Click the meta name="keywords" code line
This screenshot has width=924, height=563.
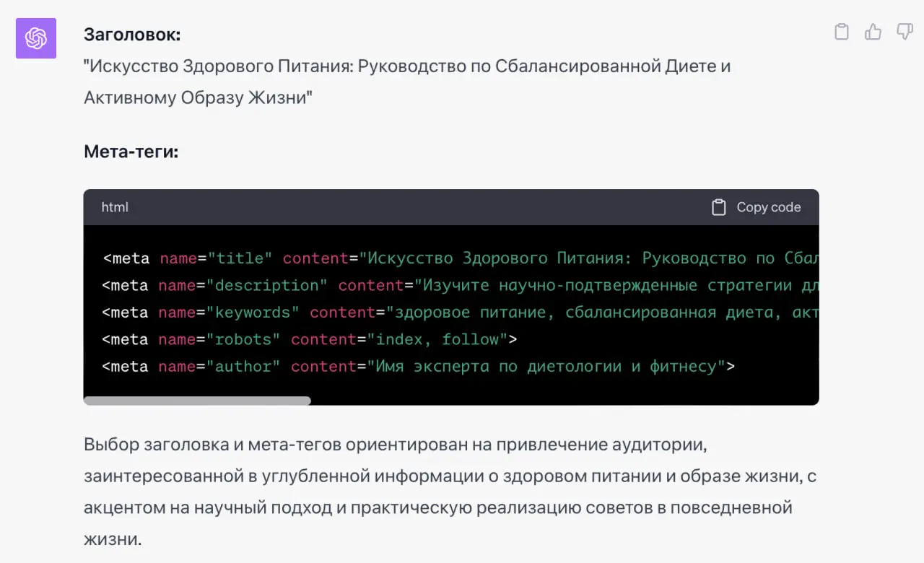coord(461,313)
